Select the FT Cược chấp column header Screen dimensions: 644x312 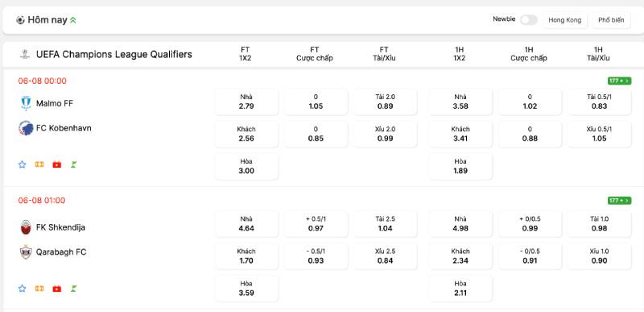pos(315,54)
